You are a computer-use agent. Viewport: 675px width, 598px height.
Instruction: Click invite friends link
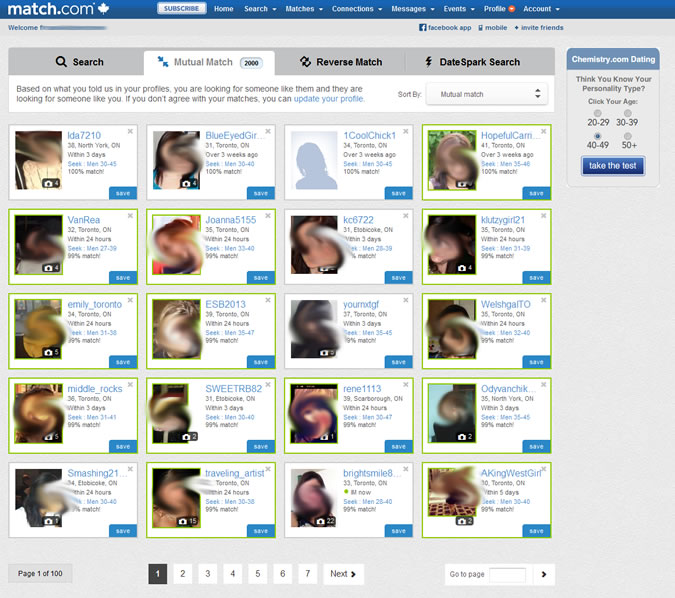pyautogui.click(x=542, y=28)
